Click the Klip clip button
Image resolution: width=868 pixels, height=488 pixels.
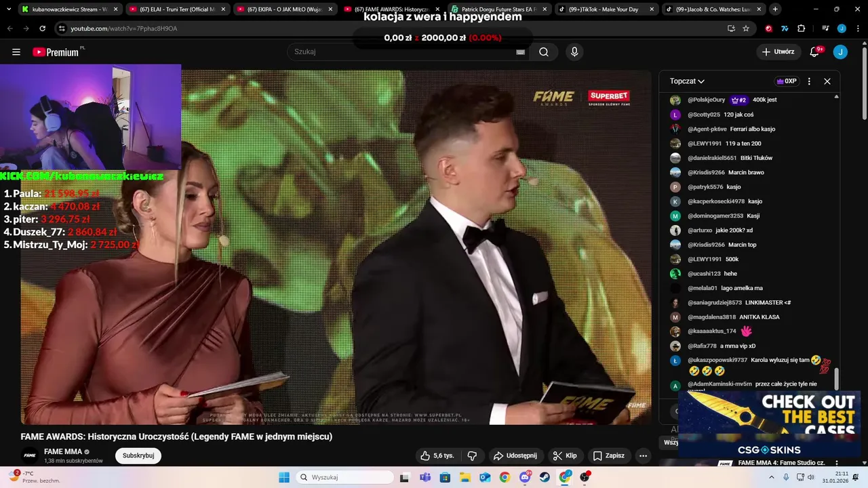pyautogui.click(x=565, y=455)
